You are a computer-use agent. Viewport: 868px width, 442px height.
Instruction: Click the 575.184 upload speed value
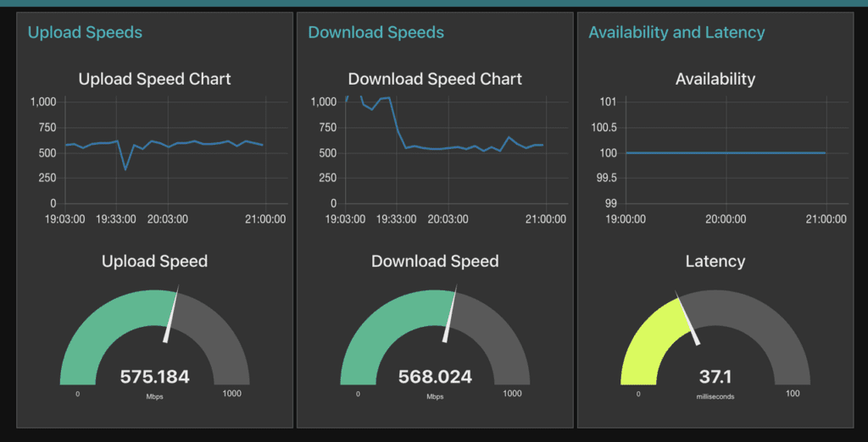point(154,378)
